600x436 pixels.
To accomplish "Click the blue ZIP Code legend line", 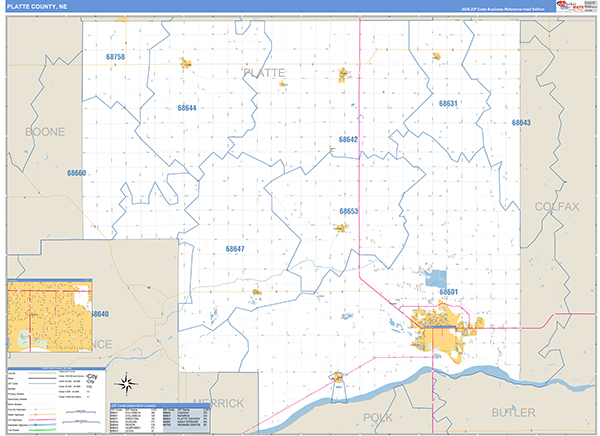I will click(x=42, y=383).
